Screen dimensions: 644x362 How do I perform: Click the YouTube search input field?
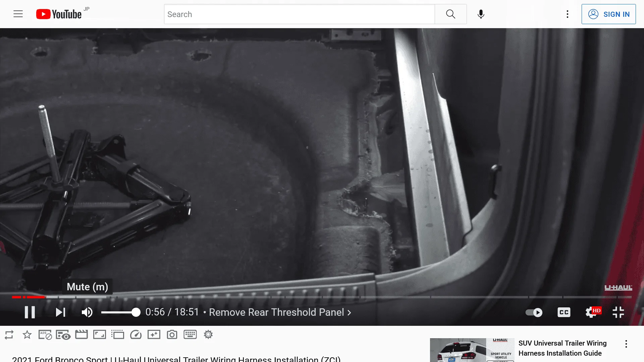coord(299,14)
